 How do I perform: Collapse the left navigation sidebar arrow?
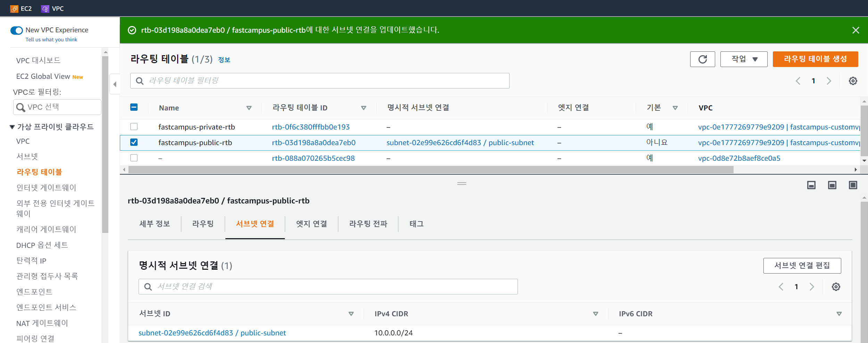(x=115, y=84)
